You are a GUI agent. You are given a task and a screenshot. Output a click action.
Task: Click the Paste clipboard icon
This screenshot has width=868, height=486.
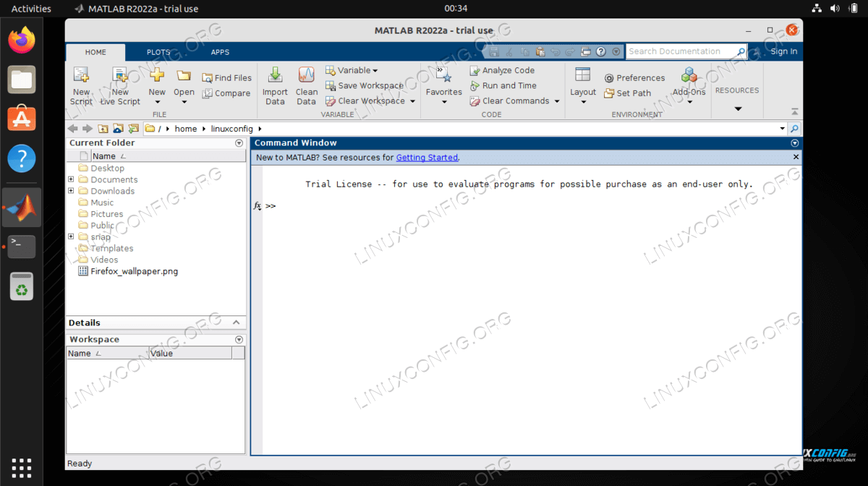[x=540, y=52]
